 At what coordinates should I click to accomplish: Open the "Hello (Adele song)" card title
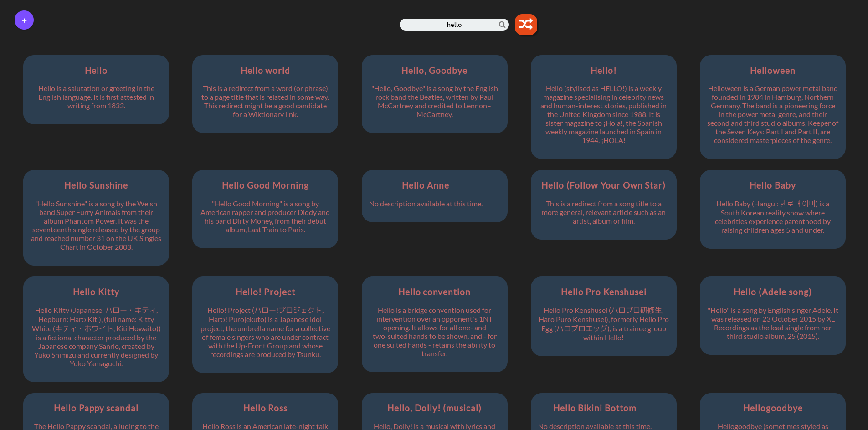pos(773,292)
